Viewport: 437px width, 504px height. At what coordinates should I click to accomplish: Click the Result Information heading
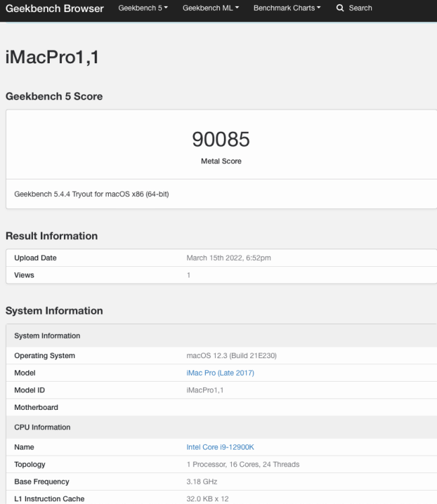[52, 236]
